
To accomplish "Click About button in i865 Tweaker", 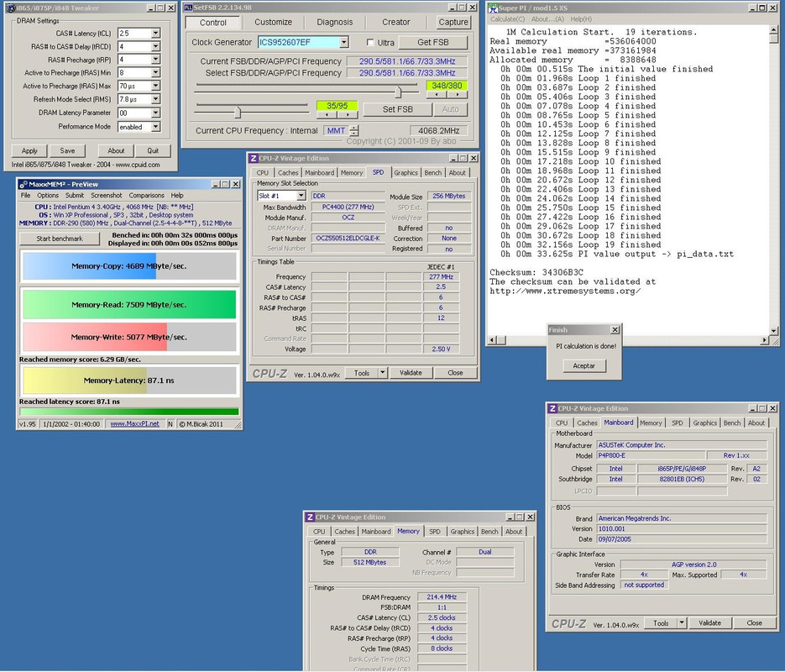I will coord(116,150).
